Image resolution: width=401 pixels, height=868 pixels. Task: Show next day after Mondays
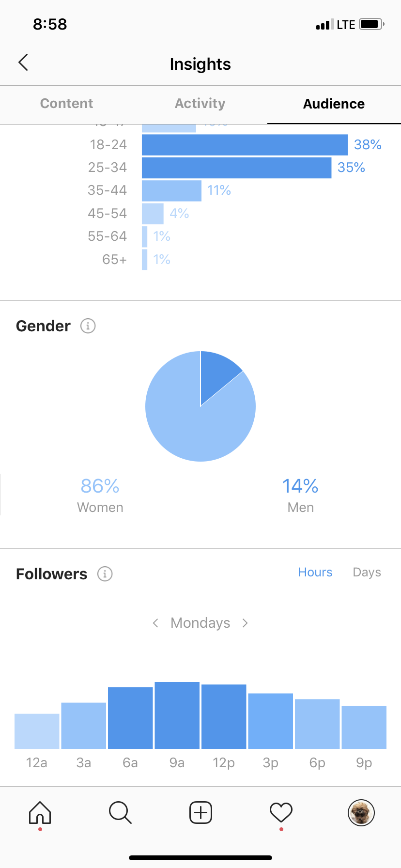[245, 623]
